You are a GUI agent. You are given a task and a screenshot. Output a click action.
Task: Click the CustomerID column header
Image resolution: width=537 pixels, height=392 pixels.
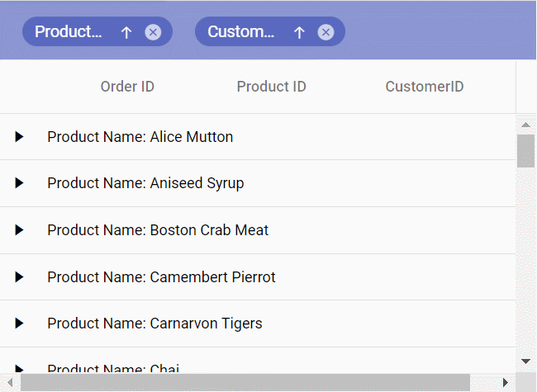(x=425, y=87)
